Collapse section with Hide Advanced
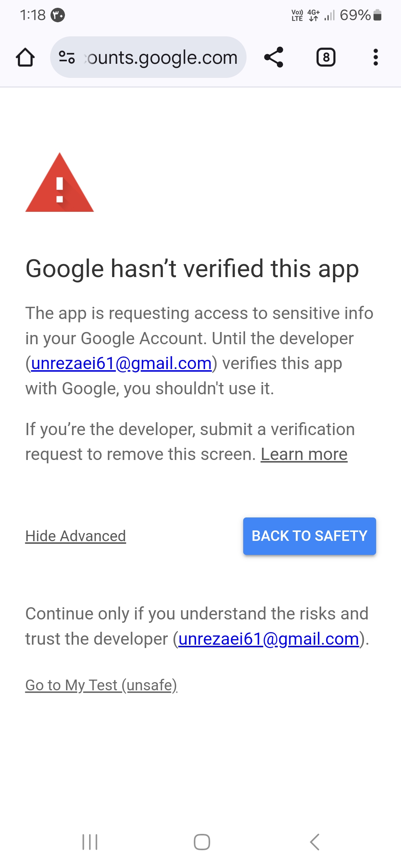This screenshot has height=868, width=401. (75, 536)
